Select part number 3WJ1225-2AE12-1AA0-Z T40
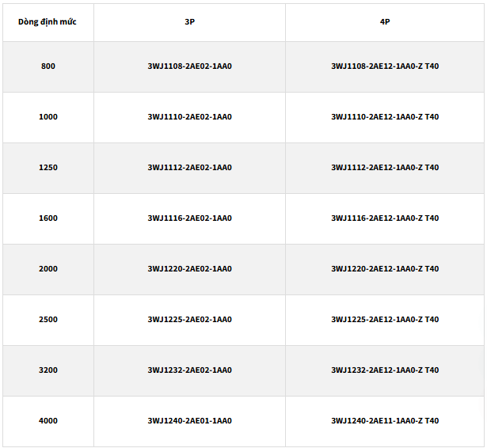 point(385,320)
